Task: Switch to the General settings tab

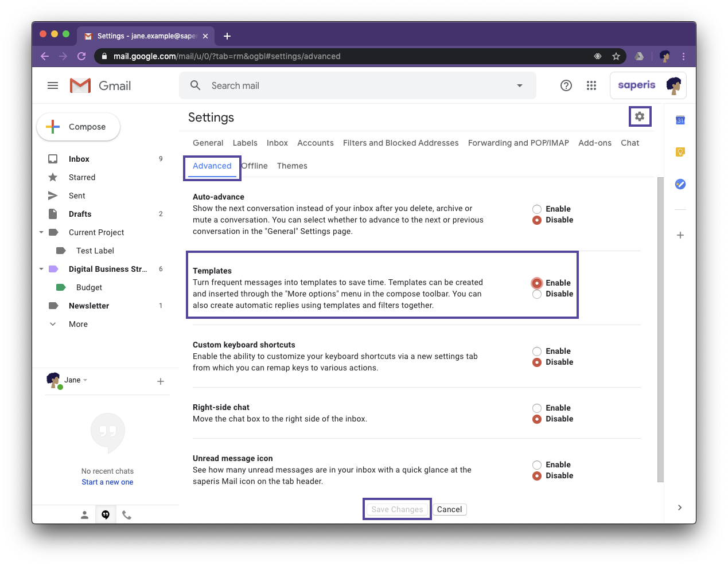Action: [208, 143]
